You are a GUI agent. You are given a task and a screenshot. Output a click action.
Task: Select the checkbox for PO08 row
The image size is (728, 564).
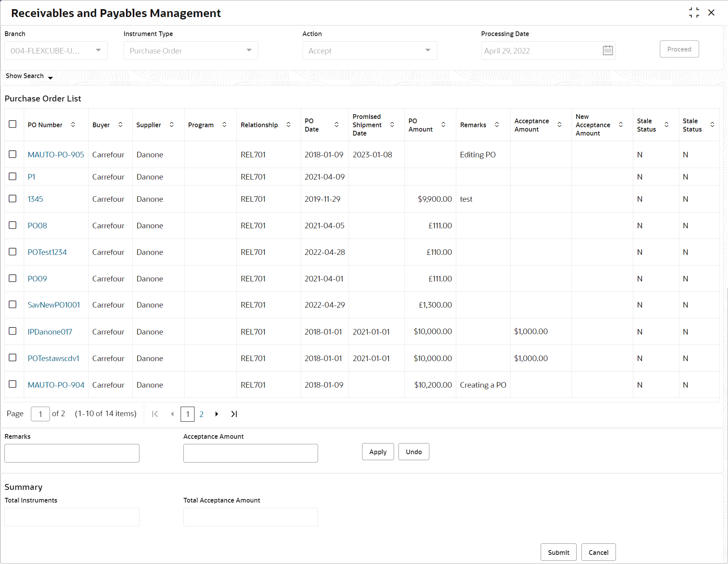[13, 225]
